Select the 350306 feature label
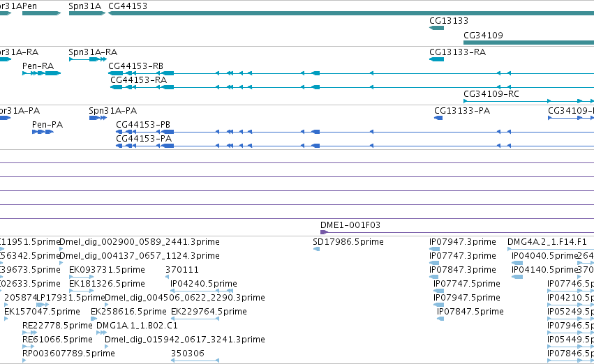The width and height of the screenshot is (594, 364). 188,354
